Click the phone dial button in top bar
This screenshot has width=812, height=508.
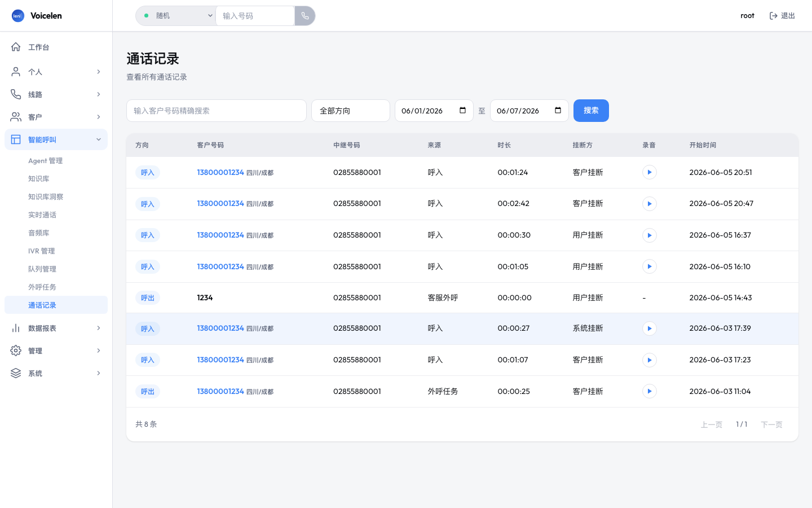305,16
